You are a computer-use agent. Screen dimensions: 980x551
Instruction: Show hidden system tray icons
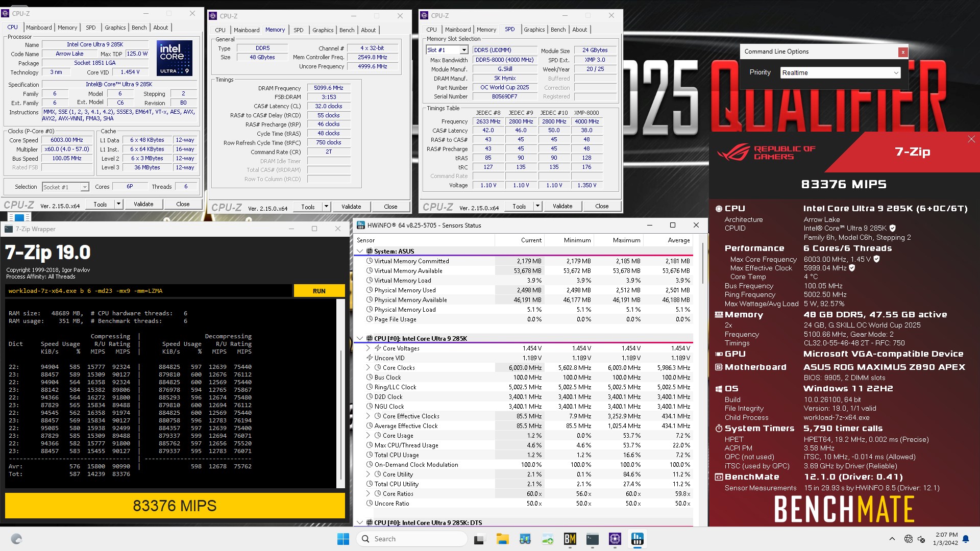892,539
